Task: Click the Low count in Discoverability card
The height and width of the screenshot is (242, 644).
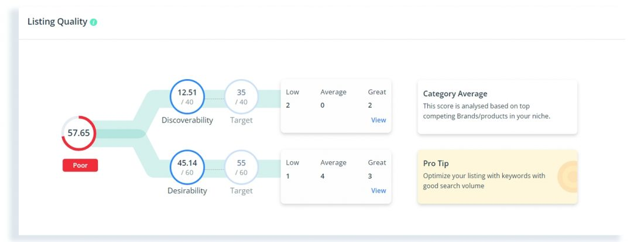Action: 288,105
